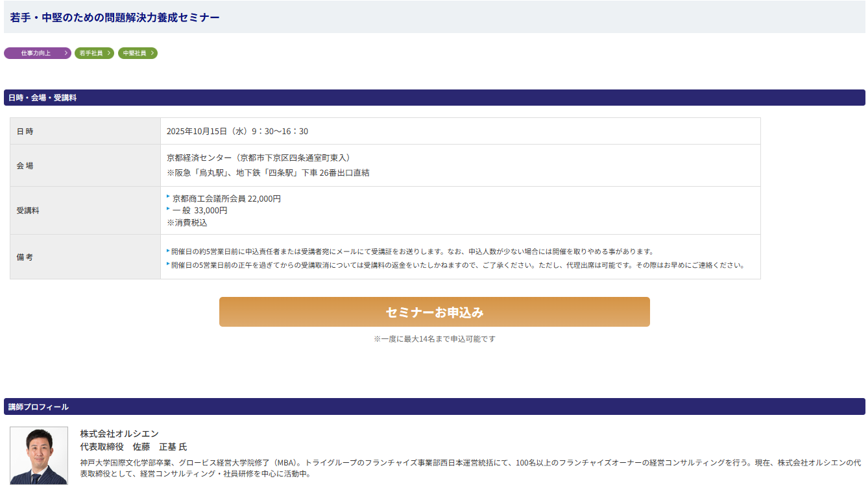Click the 2025年10月15日 date text
This screenshot has height=494, width=868.
coord(197,132)
